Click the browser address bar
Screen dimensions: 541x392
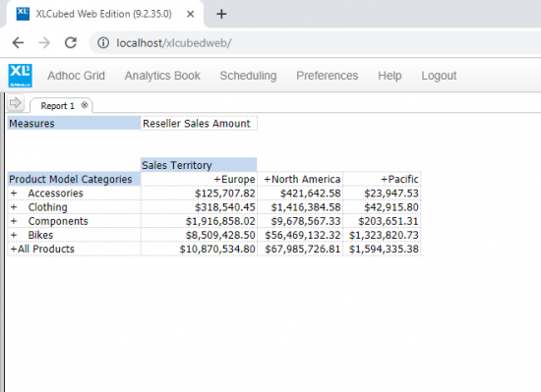pyautogui.click(x=311, y=43)
